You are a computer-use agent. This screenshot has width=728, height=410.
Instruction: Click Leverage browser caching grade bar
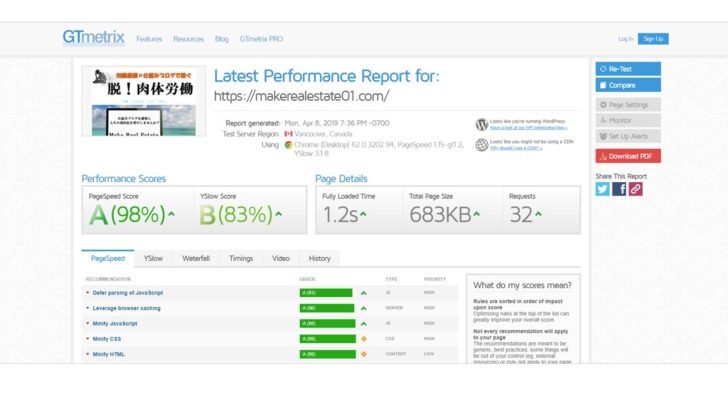click(327, 308)
